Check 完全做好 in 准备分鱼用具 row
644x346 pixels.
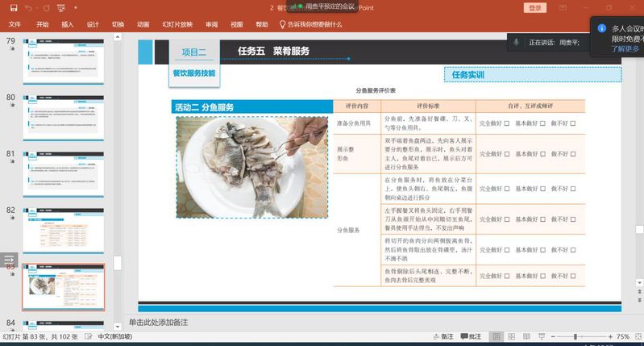507,123
